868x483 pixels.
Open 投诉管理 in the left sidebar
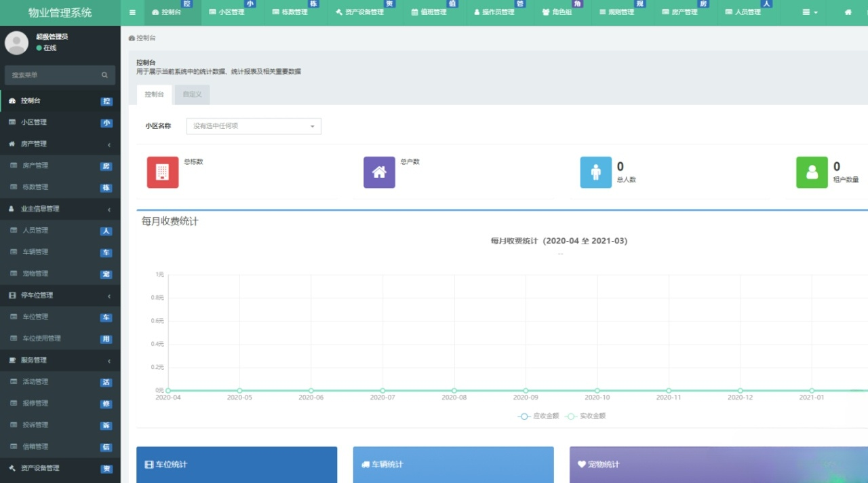pyautogui.click(x=60, y=425)
